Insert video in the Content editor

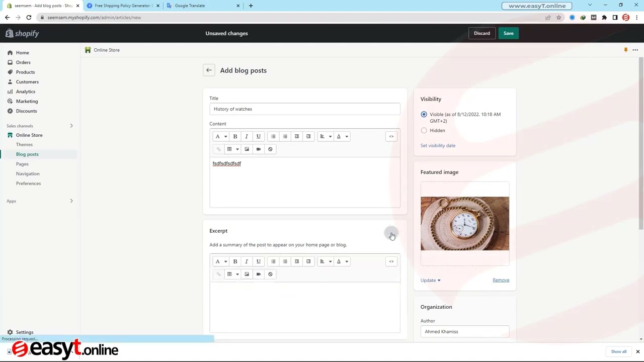click(259, 149)
